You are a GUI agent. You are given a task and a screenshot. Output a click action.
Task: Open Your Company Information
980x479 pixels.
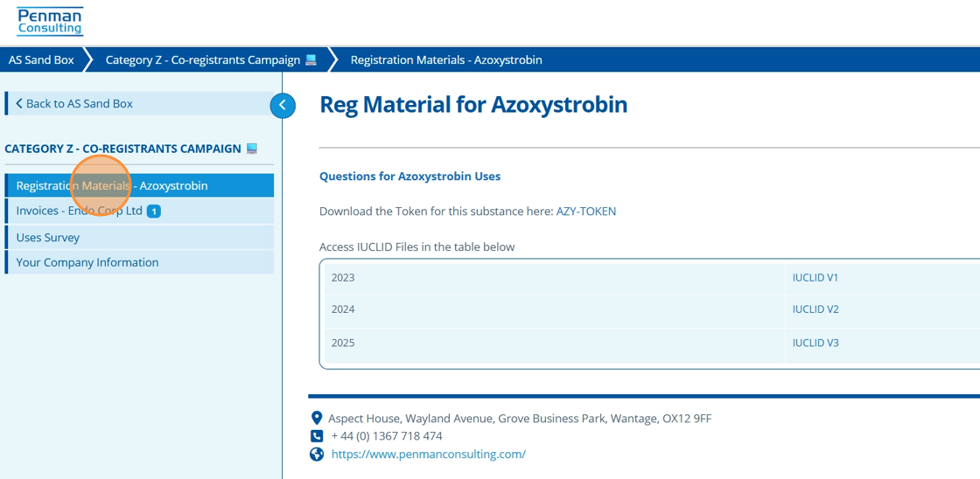point(87,262)
